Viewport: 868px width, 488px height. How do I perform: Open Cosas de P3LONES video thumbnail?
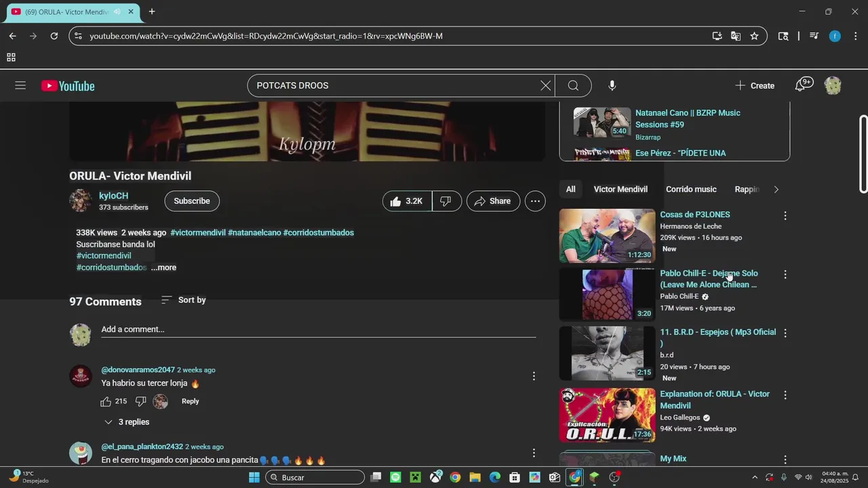tap(607, 235)
